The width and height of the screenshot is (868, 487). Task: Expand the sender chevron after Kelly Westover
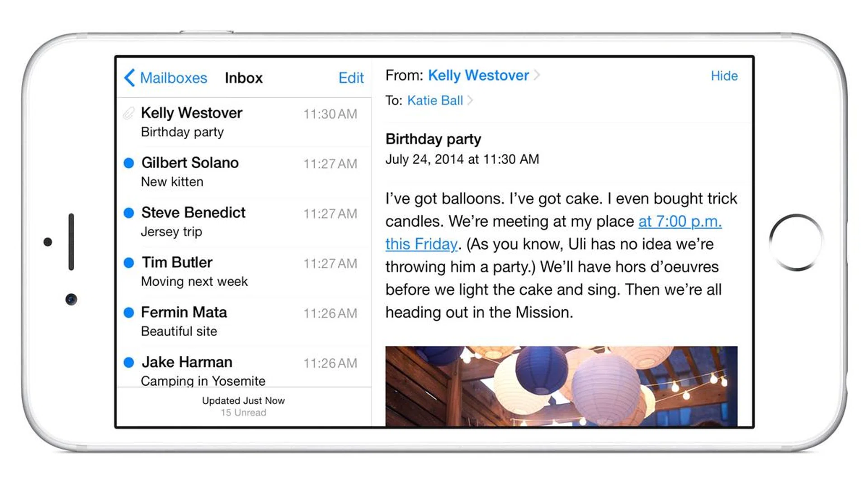pyautogui.click(x=537, y=75)
